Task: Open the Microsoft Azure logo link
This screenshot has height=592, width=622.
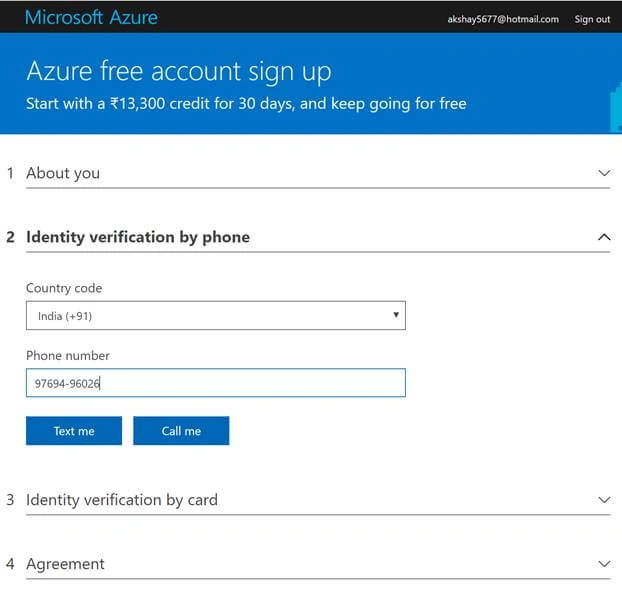Action: 91,17
